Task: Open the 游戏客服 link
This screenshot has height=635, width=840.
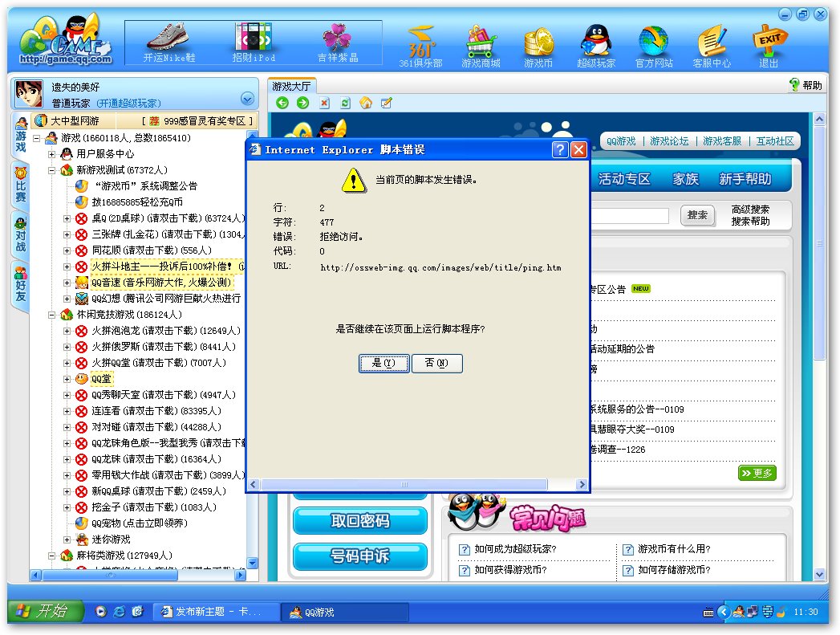Action: tap(722, 141)
